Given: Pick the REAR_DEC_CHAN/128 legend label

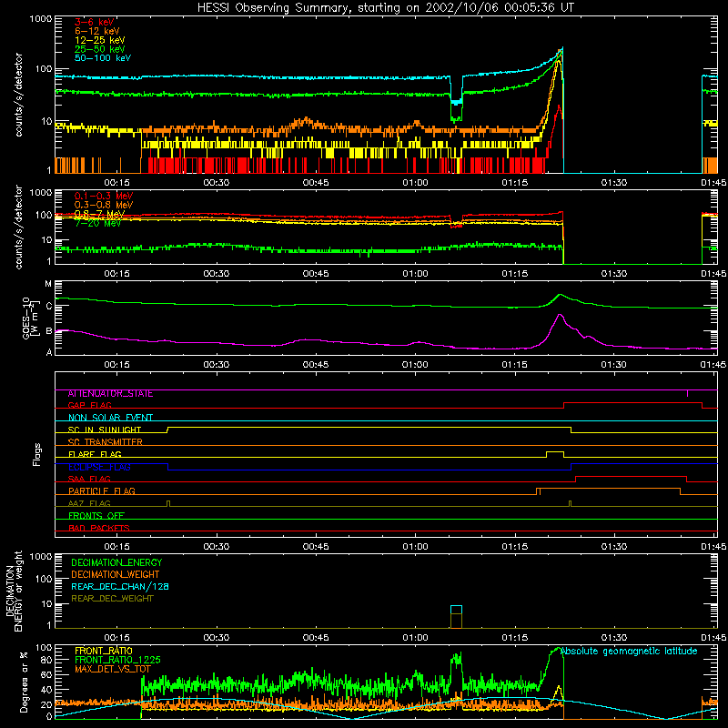Looking at the screenshot, I should pos(120,586).
